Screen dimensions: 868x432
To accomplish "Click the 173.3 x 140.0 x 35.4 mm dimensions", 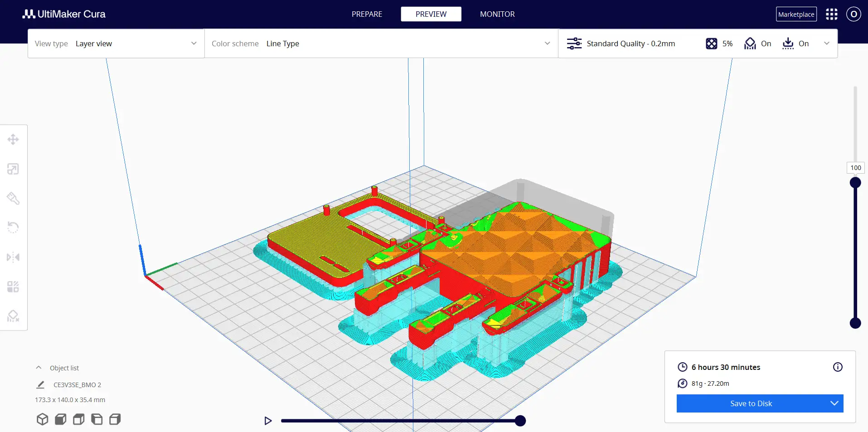I will click(70, 400).
